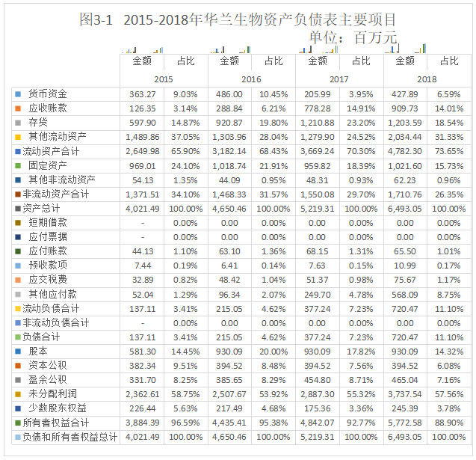Click the 2015 year header
This screenshot has width=476, height=460.
click(x=164, y=79)
